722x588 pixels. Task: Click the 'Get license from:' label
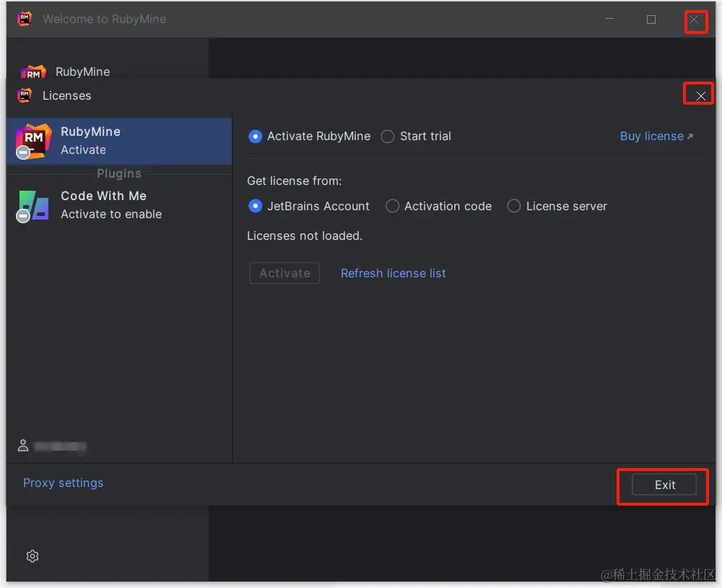[x=295, y=181]
